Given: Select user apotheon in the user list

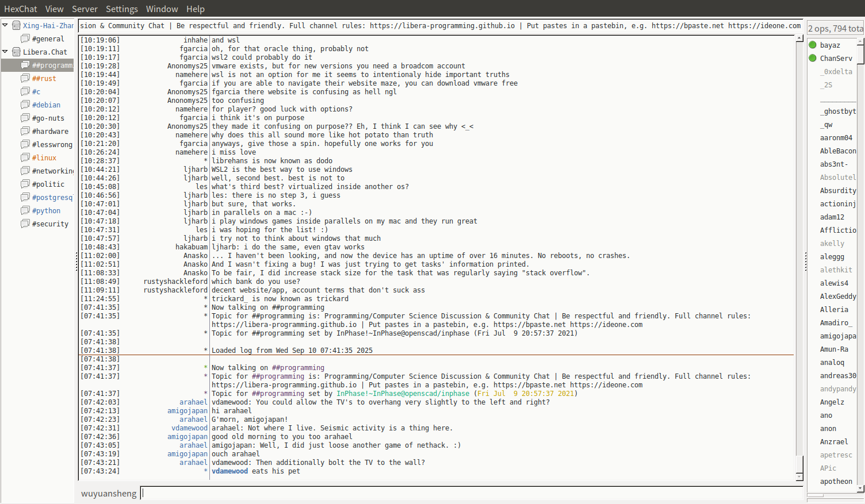Looking at the screenshot, I should [836, 481].
